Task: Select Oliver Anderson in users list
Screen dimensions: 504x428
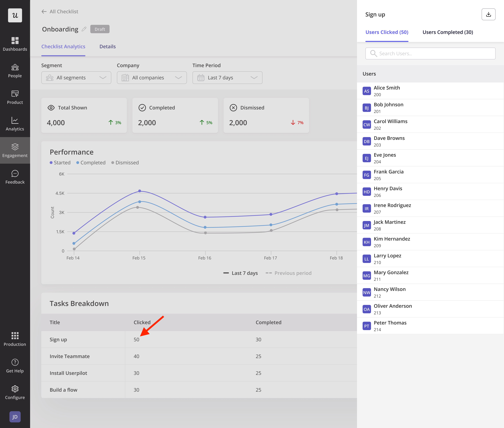Action: pos(430,309)
